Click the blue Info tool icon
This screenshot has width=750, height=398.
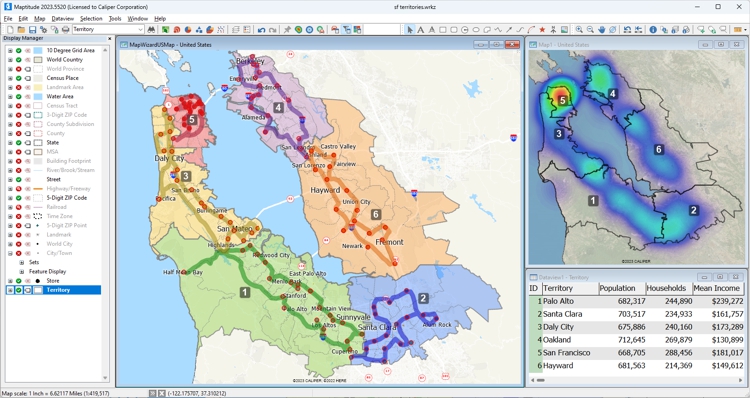653,30
